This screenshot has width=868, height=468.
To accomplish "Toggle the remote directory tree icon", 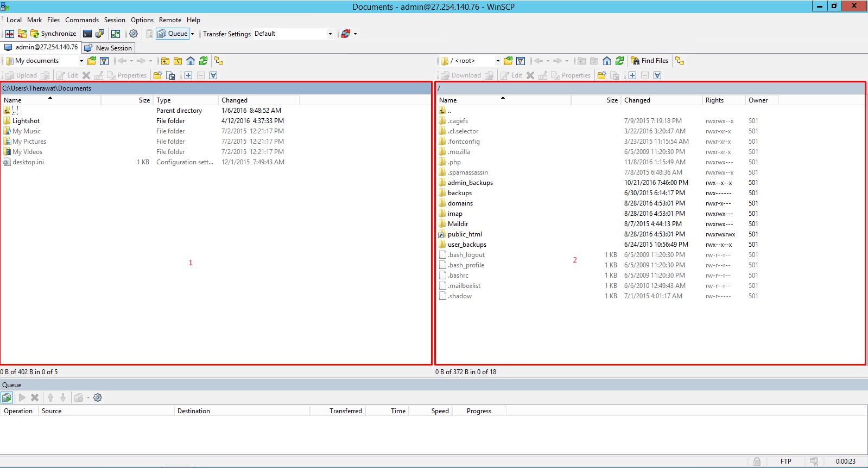I will (x=680, y=61).
